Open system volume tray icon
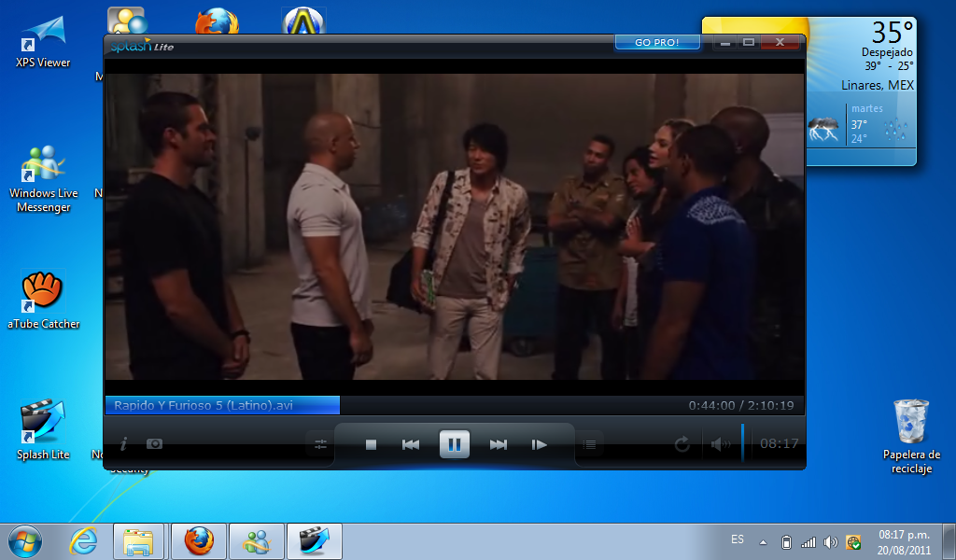 click(830, 541)
